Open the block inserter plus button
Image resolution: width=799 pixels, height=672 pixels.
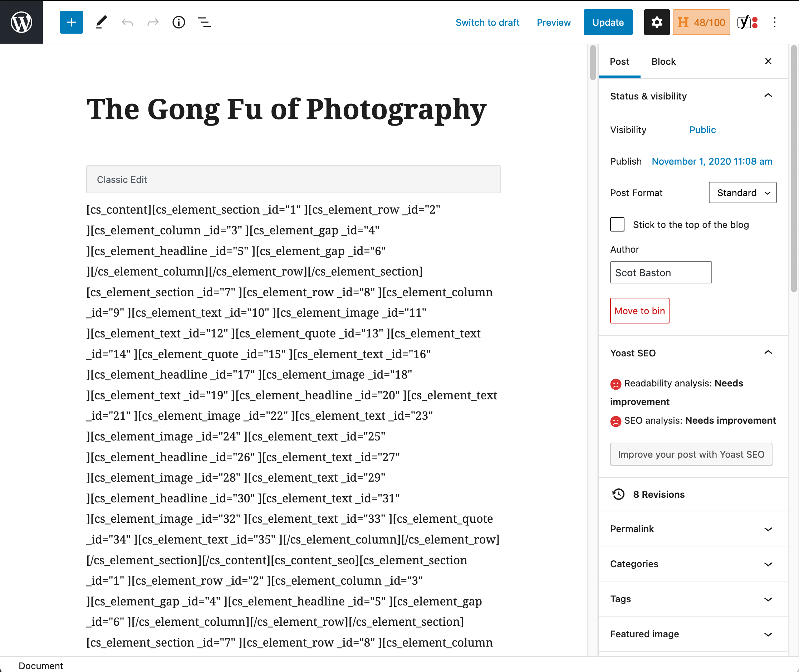click(71, 22)
